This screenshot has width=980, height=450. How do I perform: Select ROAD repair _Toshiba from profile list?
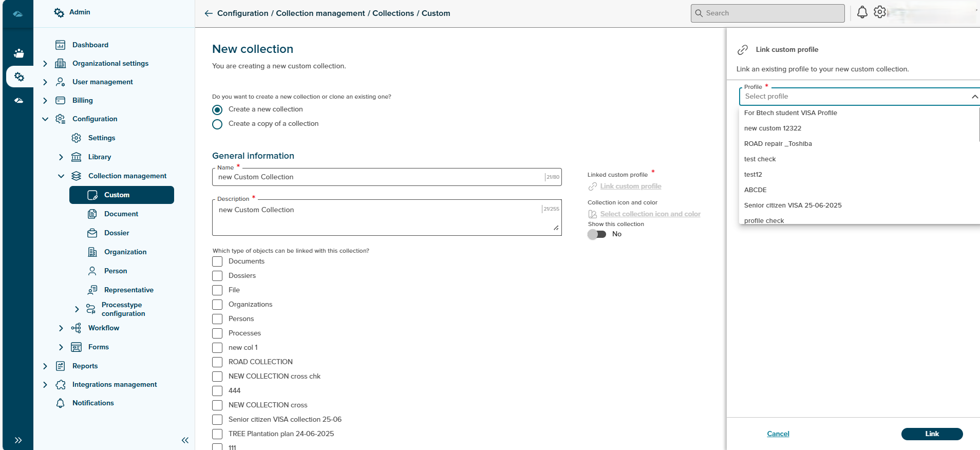tap(778, 144)
